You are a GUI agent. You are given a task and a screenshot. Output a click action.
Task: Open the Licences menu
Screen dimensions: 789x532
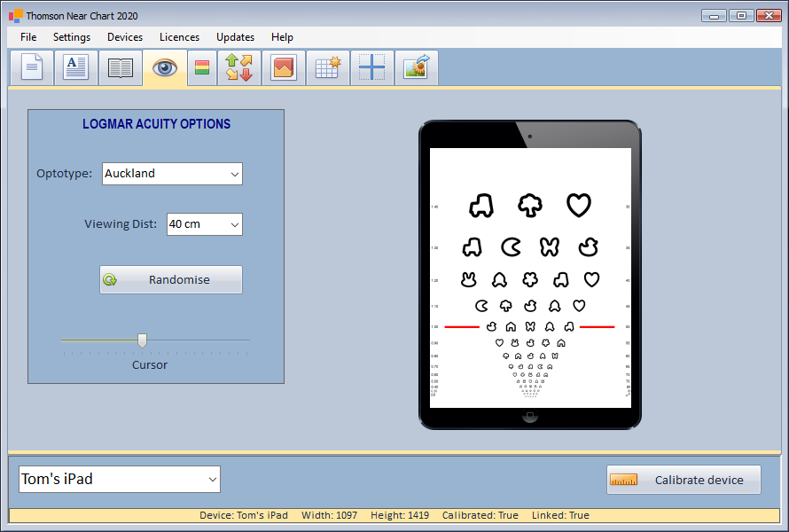coord(179,37)
